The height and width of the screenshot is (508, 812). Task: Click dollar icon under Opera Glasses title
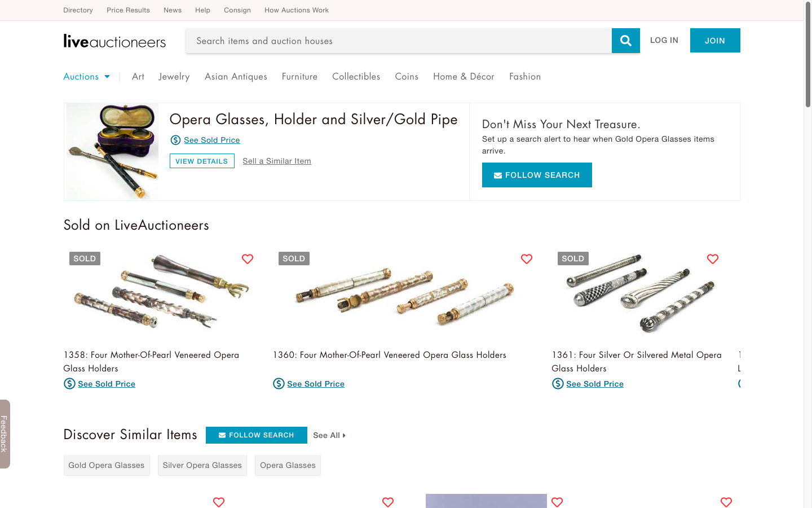[x=175, y=140]
